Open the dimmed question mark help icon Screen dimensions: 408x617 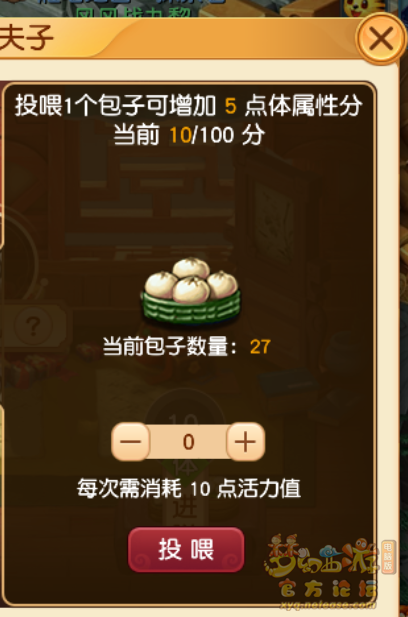[x=33, y=326]
